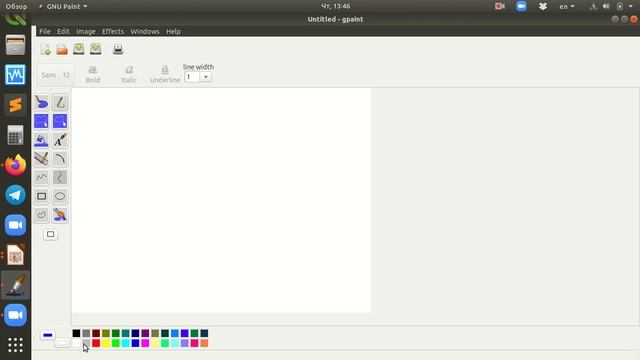Select the closed freehand shape tool
Screen dimensions: 640x360
41,215
